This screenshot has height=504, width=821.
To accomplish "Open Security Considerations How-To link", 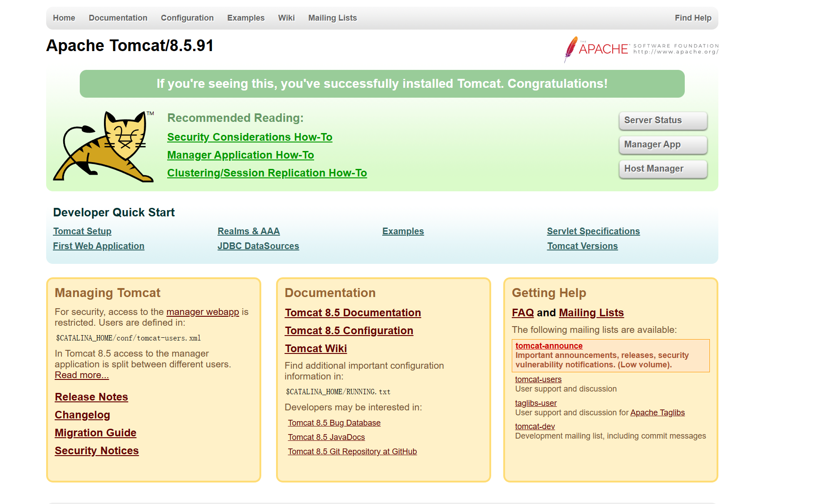I will tap(250, 137).
